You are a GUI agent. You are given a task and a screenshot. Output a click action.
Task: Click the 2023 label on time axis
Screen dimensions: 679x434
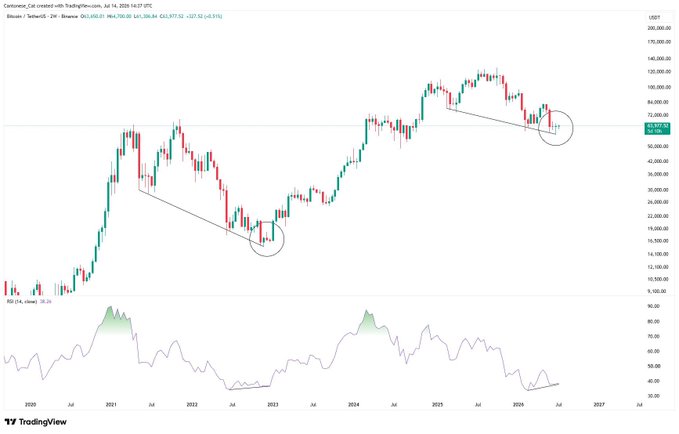[x=273, y=405]
